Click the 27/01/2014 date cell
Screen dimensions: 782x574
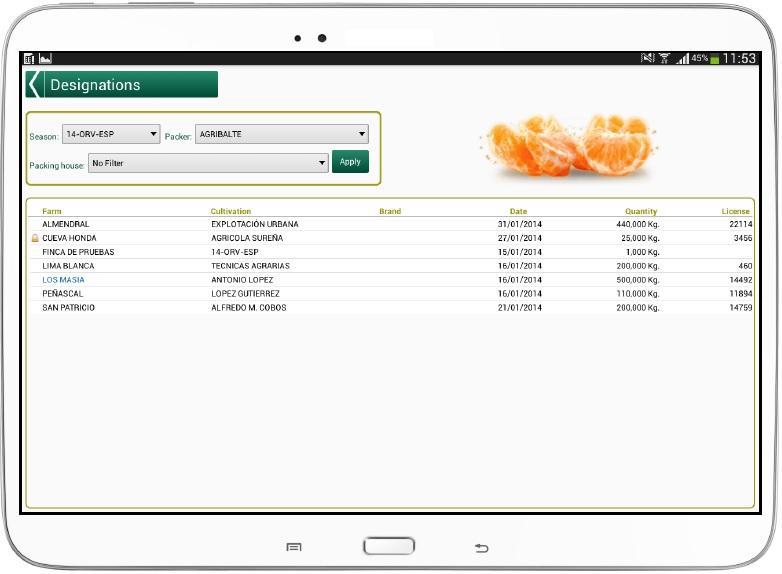[520, 238]
